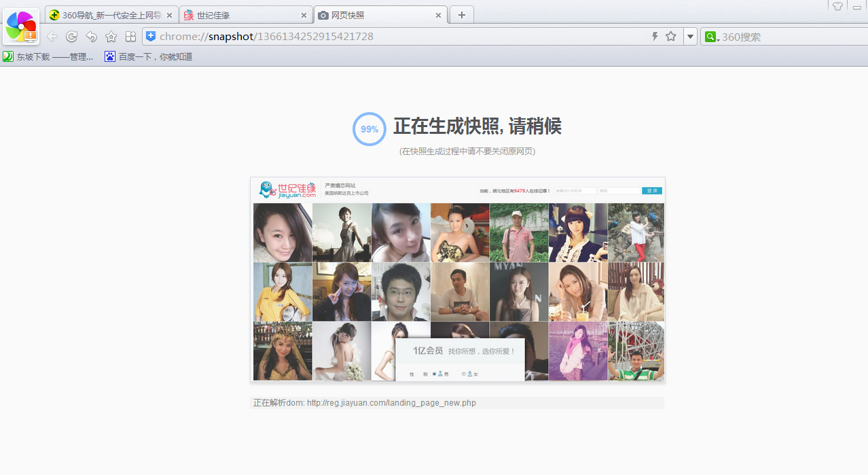Click the 正在解析dom status text
The image size is (868, 475).
(x=365, y=403)
